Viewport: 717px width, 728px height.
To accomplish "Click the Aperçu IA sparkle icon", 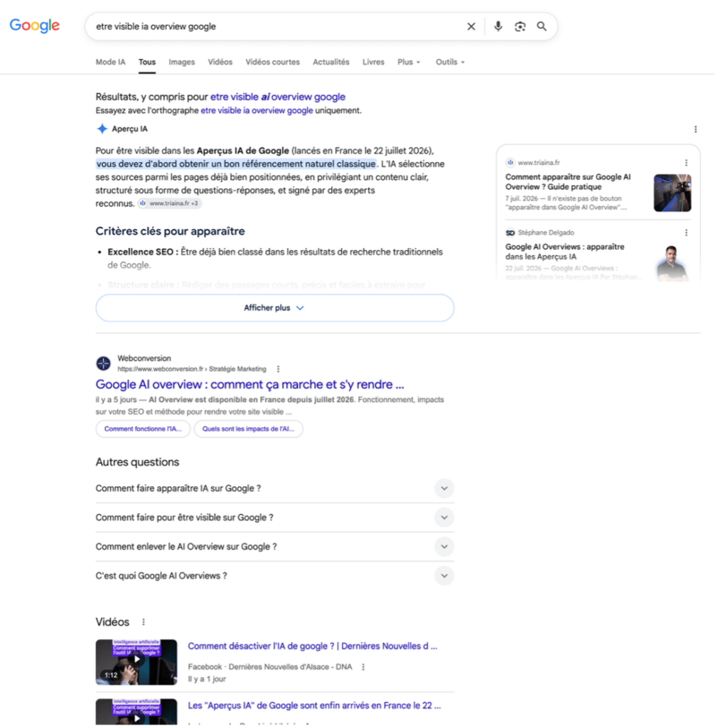I will tap(102, 129).
